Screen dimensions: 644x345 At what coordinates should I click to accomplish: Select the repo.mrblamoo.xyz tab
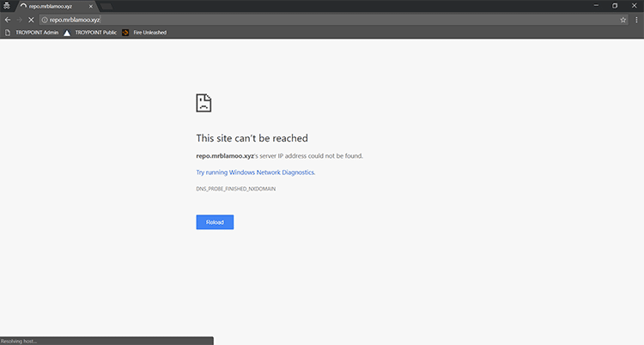point(56,6)
